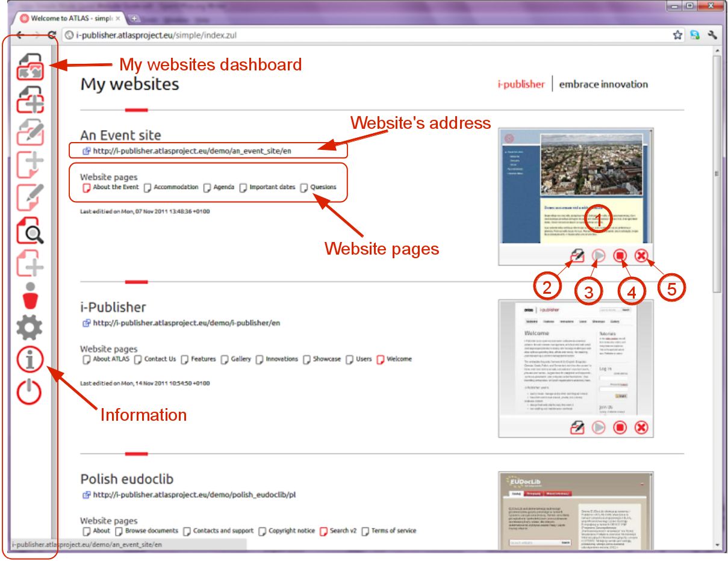The image size is (728, 561).
Task: Click the add new page icon in sidebar
Action: tap(30, 165)
